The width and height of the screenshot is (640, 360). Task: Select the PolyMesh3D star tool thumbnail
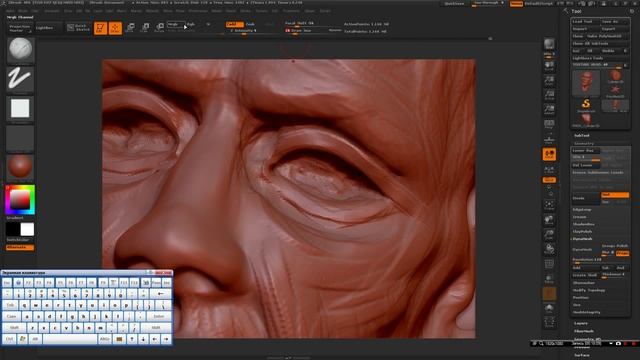[615, 91]
